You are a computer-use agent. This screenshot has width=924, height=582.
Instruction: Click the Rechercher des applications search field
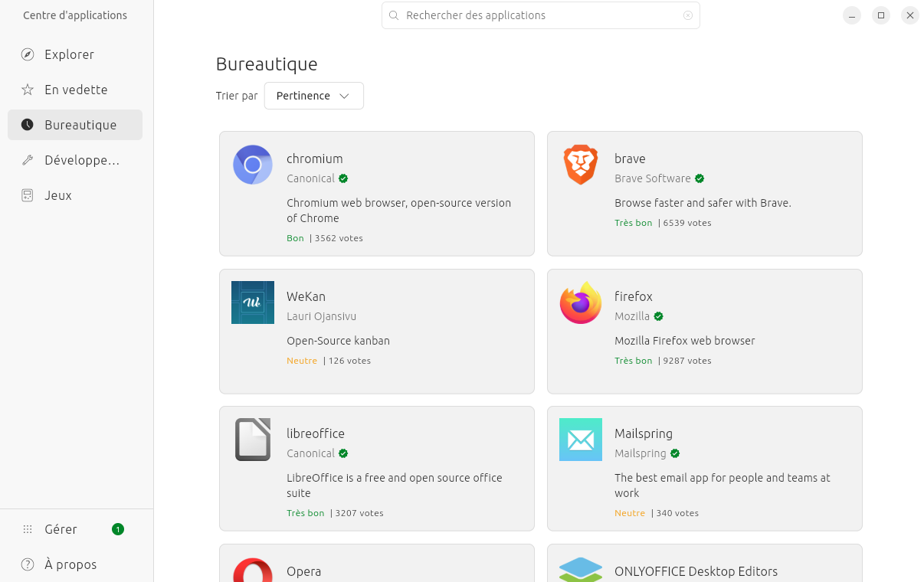(536, 15)
